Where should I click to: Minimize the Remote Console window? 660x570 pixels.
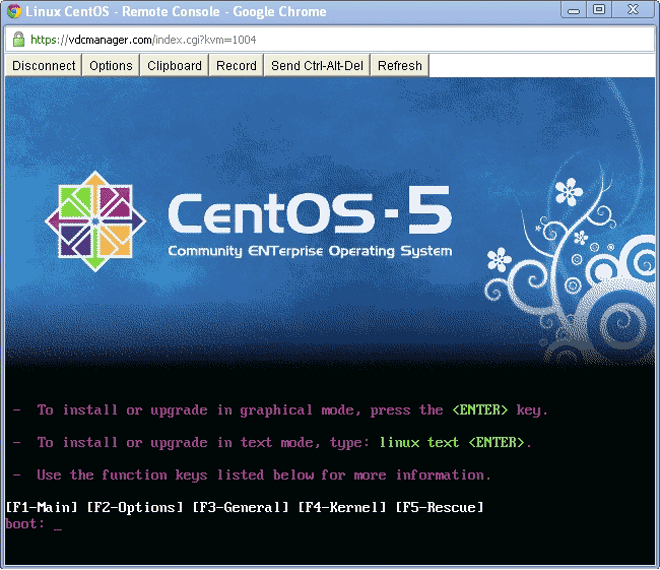click(571, 10)
